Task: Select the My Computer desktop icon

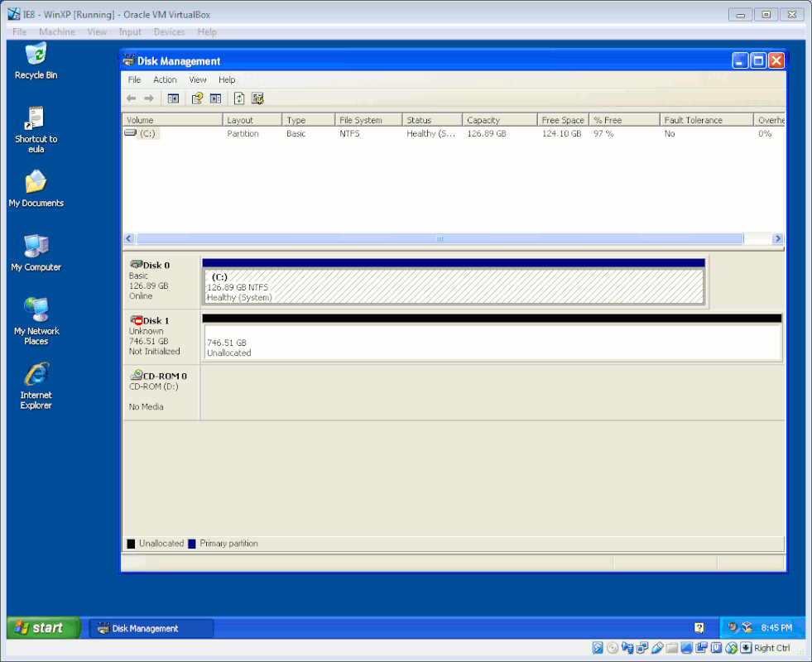Action: click(36, 246)
